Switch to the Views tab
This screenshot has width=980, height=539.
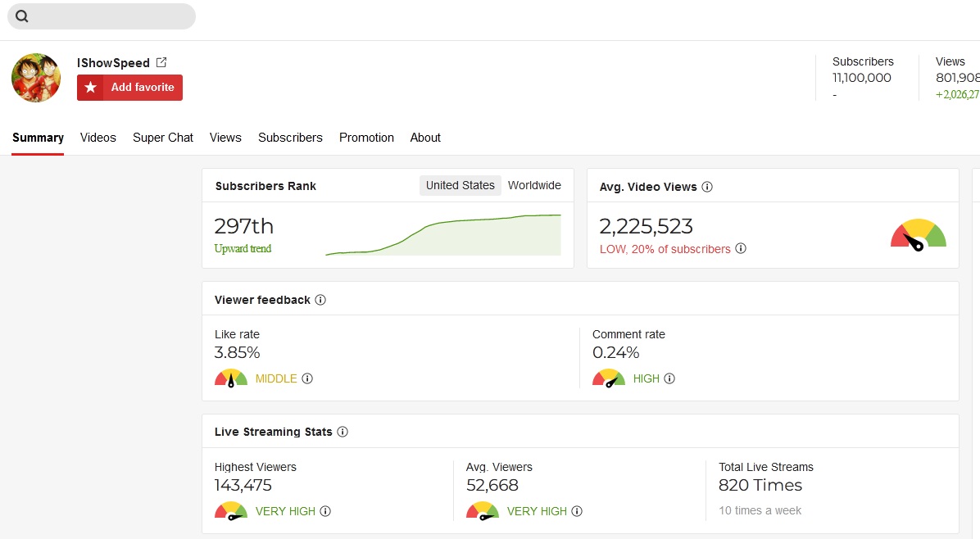(225, 138)
